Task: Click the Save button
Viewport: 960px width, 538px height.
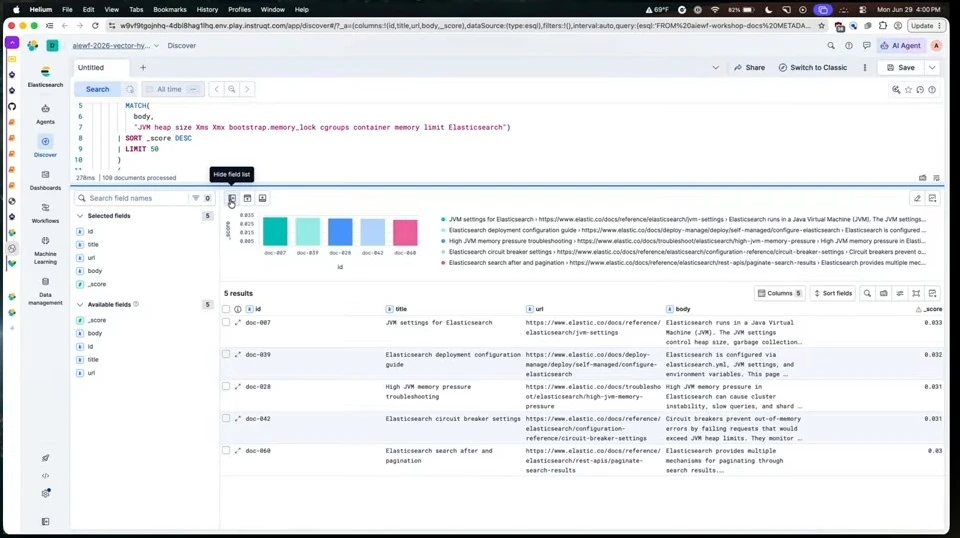Action: (901, 68)
